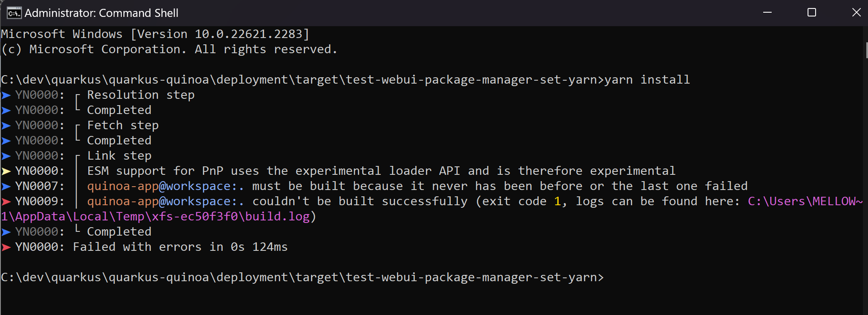Click the arrow icon on Link step line

[6, 155]
